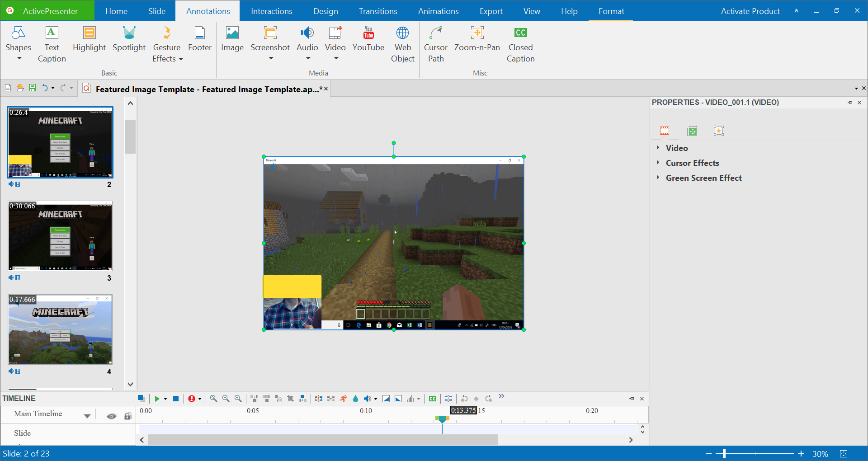Open the Export tab

click(491, 11)
